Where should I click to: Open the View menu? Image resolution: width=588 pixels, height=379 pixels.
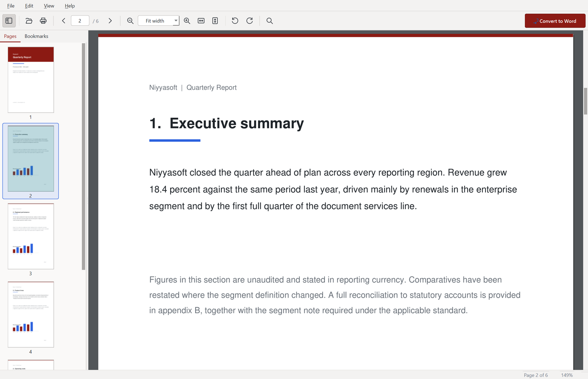(49, 6)
